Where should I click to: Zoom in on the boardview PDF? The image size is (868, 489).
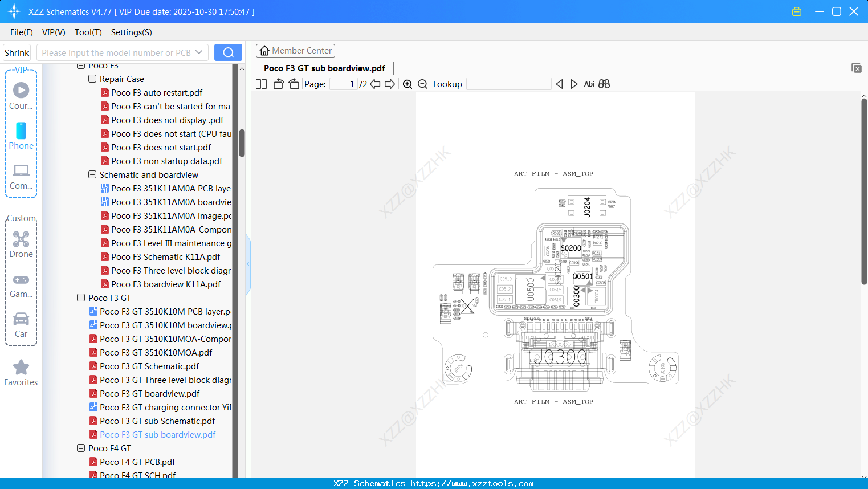tap(407, 84)
